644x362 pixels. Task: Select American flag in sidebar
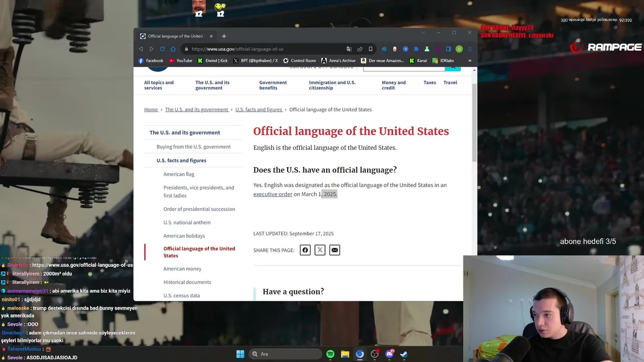click(x=179, y=174)
